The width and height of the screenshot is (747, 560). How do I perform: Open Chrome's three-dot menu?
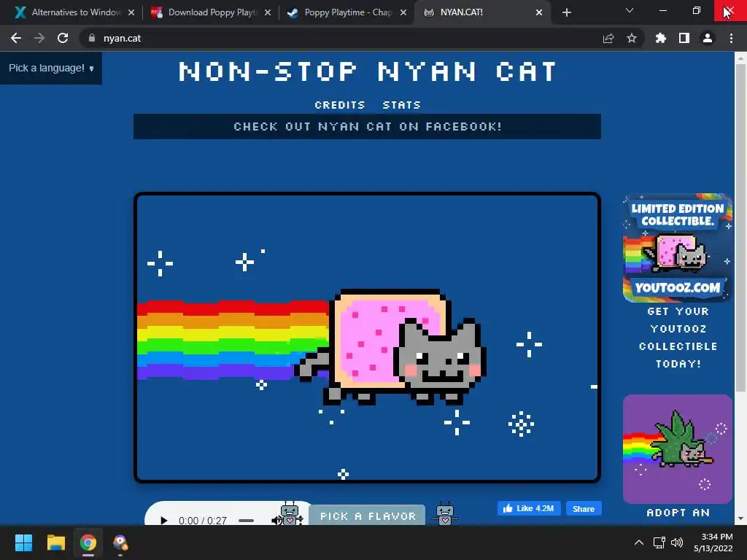tap(731, 38)
